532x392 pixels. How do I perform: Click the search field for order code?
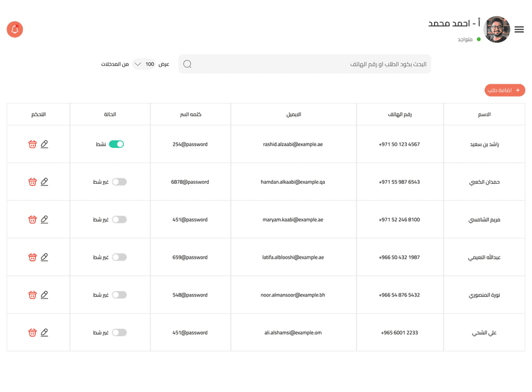point(314,64)
